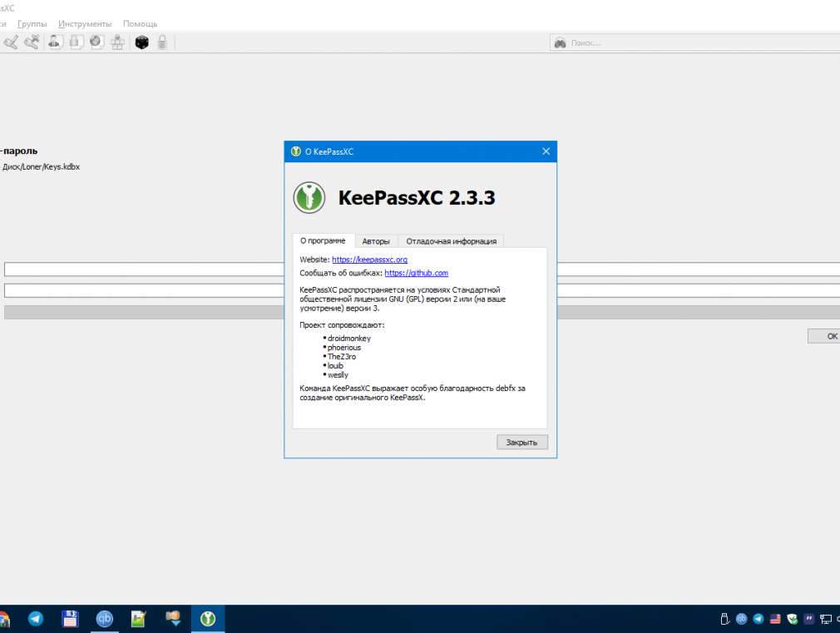840x633 pixels.
Task: Click the Auto-Type keyboard toolbar icon
Action: click(117, 42)
